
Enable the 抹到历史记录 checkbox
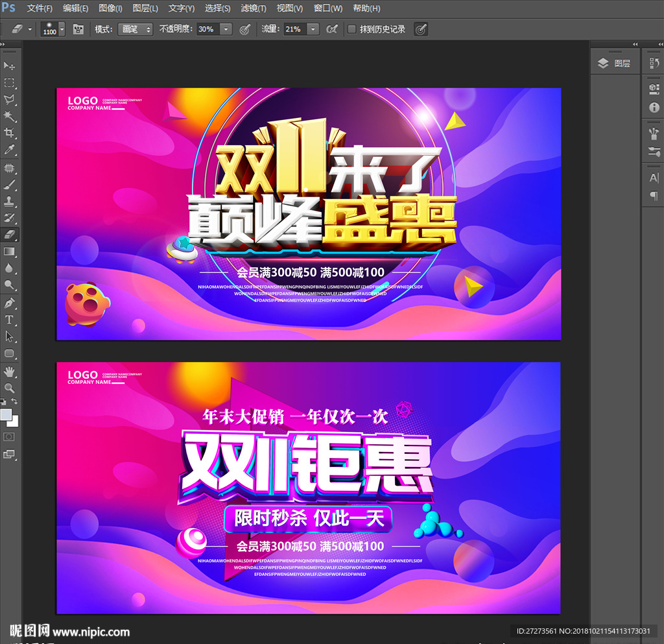[351, 29]
